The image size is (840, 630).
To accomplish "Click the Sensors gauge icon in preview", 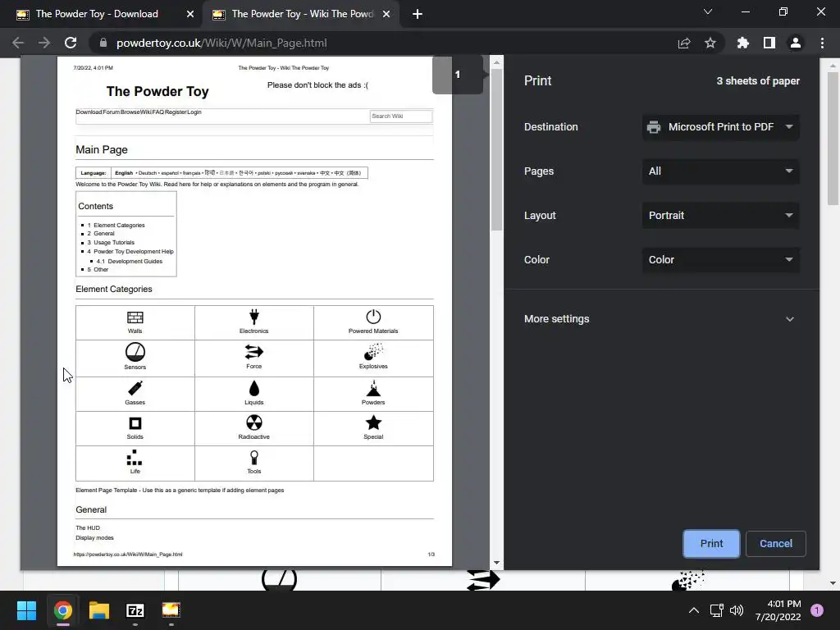I will pyautogui.click(x=135, y=353).
